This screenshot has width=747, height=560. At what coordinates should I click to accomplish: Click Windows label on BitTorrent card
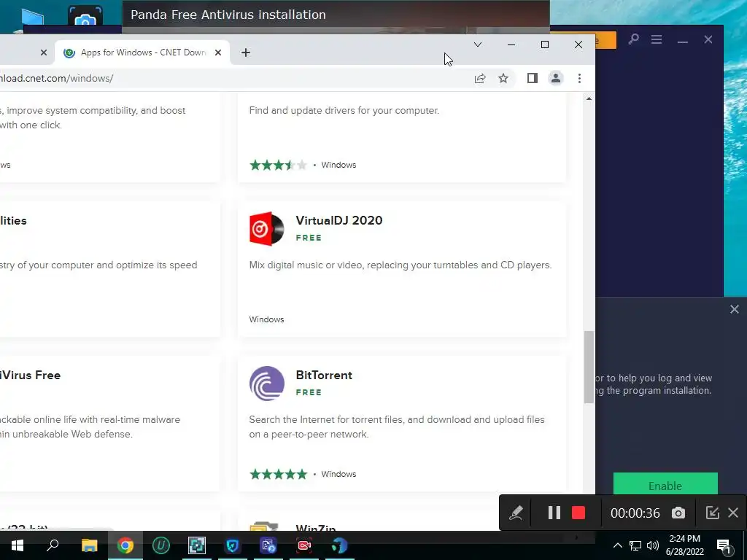pos(338,474)
